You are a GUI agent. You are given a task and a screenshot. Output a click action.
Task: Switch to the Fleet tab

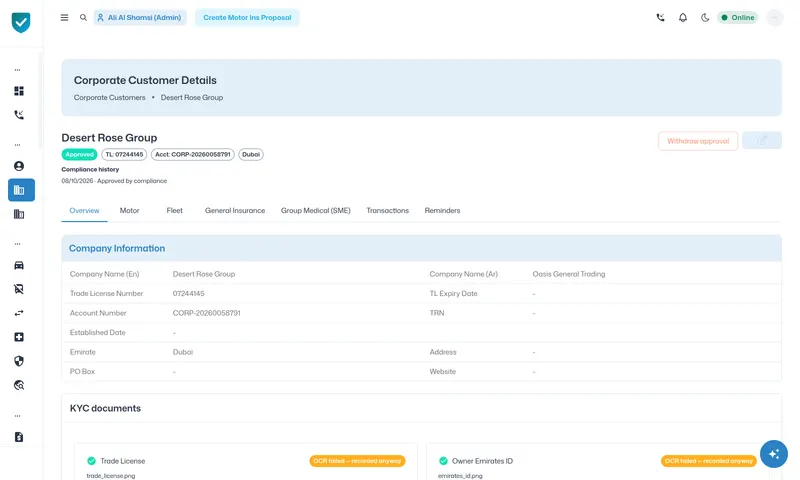coord(174,211)
